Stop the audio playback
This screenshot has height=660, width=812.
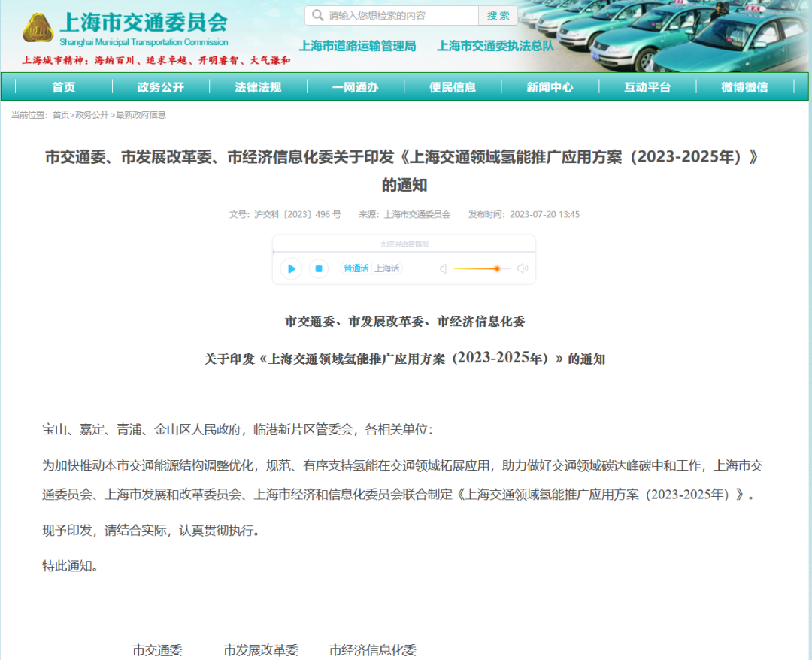click(319, 268)
